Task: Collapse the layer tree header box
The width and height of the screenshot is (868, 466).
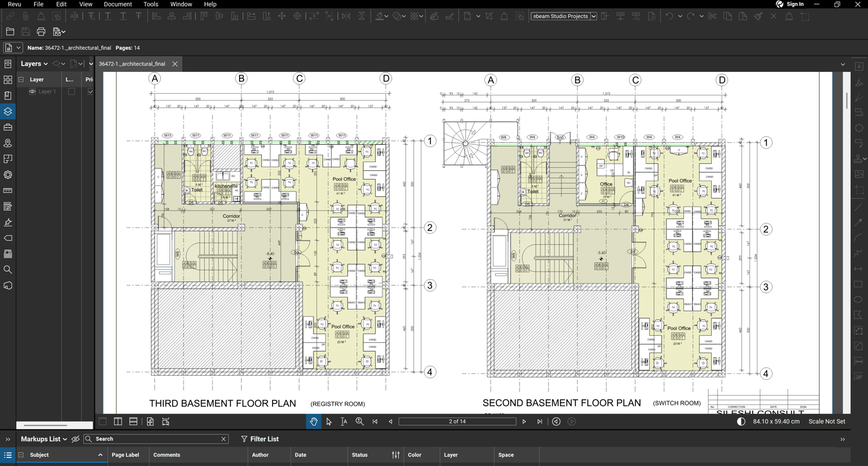Action: coord(21,79)
